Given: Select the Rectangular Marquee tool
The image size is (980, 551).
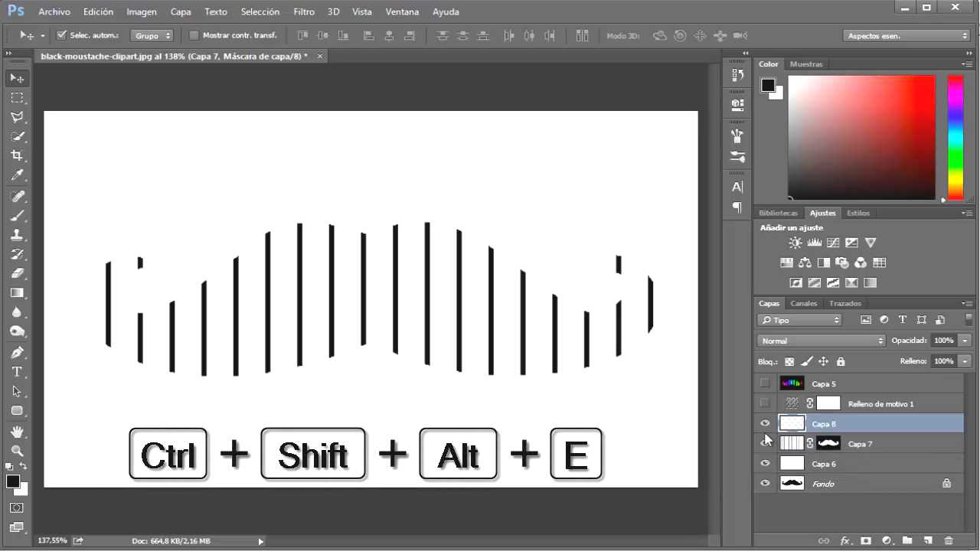Looking at the screenshot, I should point(17,98).
